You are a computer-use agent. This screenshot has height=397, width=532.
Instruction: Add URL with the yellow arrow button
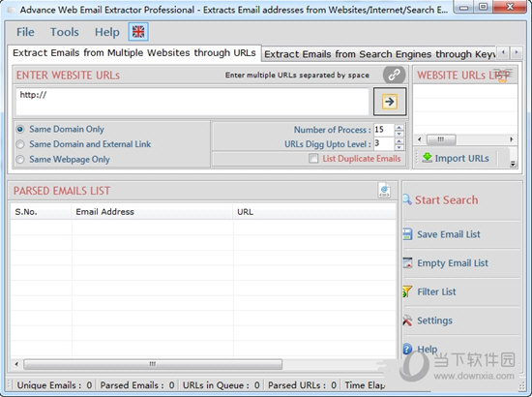tap(390, 102)
